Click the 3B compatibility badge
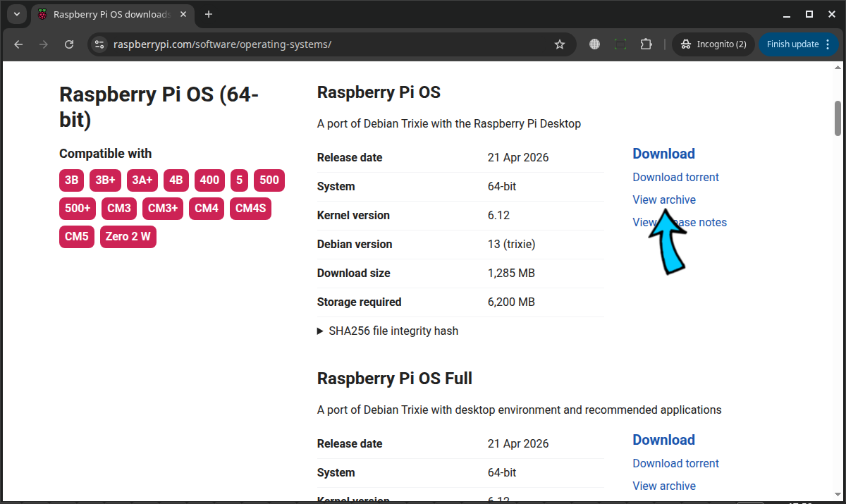The image size is (846, 504). click(x=72, y=180)
